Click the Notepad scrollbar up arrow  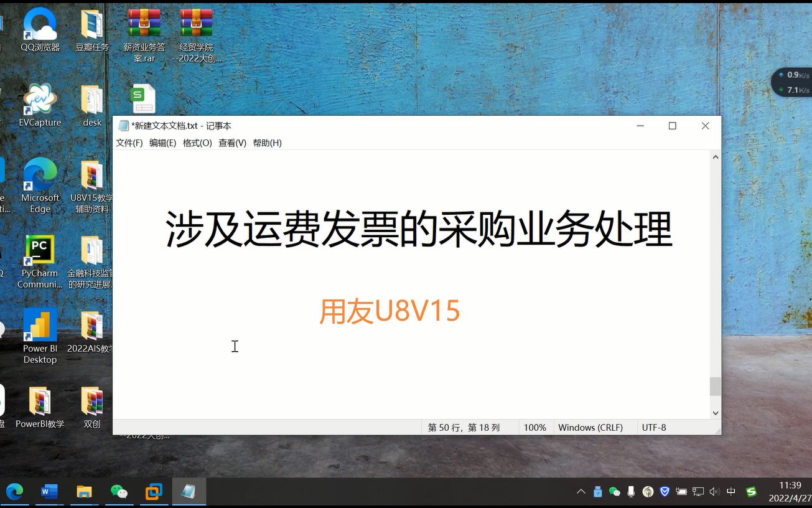pos(716,157)
